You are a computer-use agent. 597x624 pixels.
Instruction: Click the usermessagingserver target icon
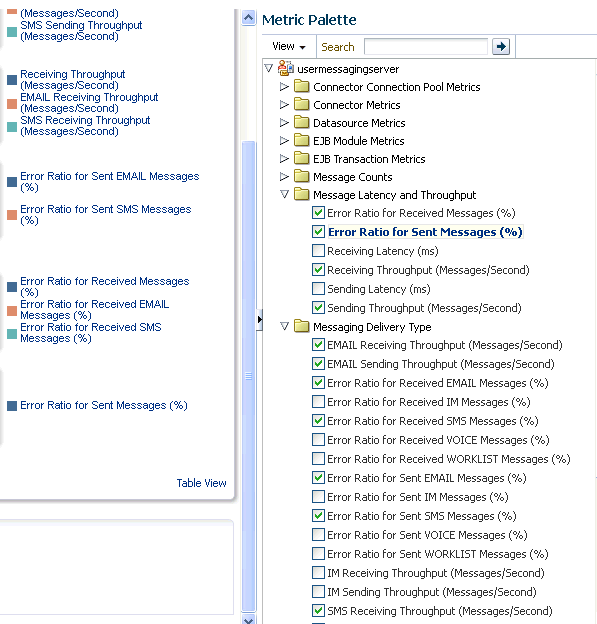click(285, 68)
